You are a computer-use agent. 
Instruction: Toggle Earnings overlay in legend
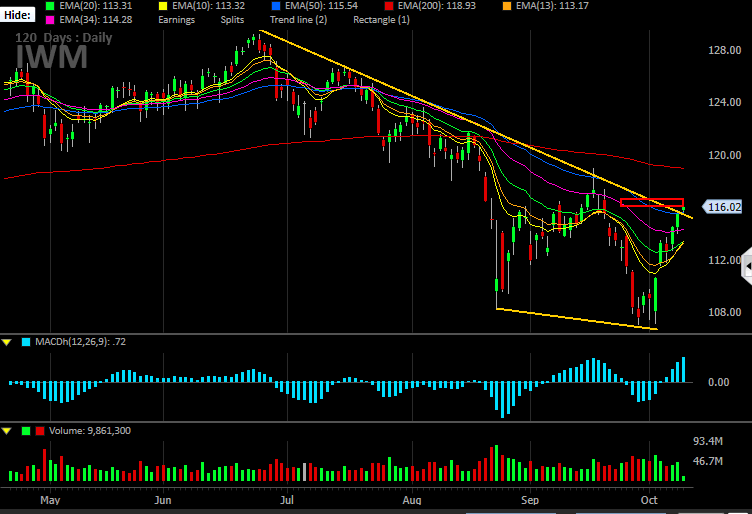point(176,20)
